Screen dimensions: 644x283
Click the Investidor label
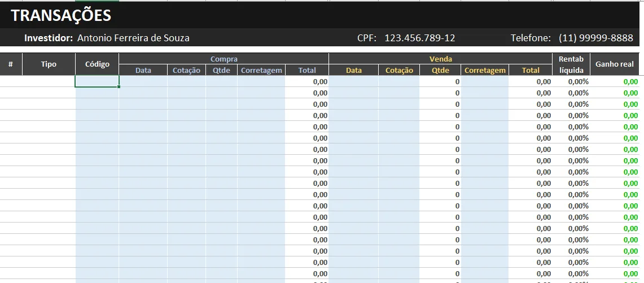click(x=49, y=38)
